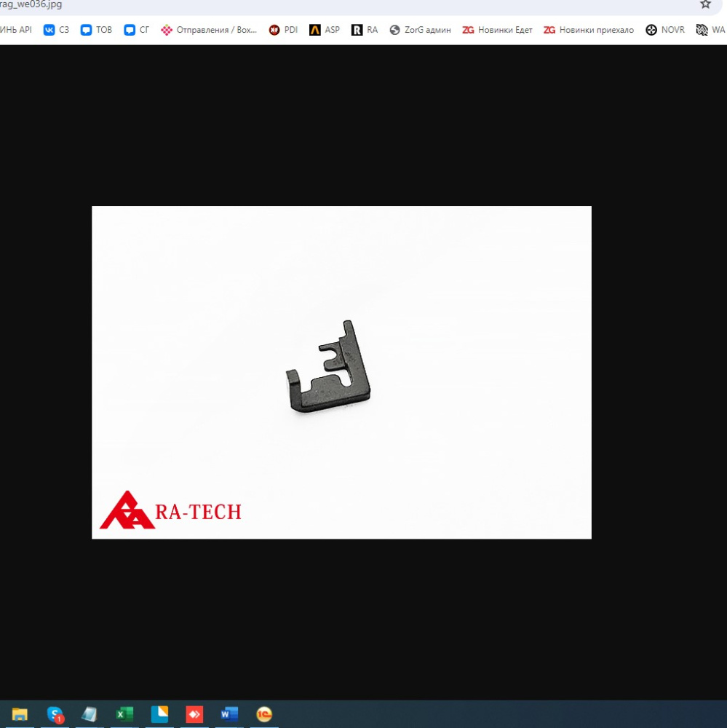
Task: Open the blue and orange taskbar app
Action: click(159, 714)
